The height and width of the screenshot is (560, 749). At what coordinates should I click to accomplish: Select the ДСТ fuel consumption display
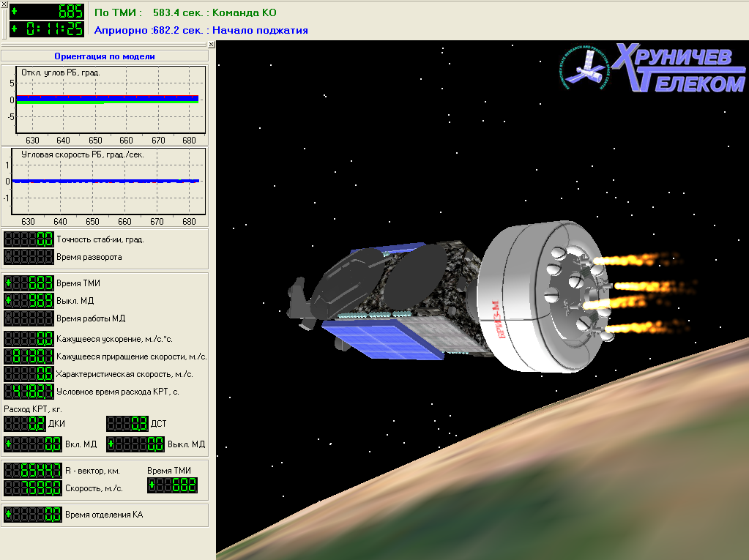tap(127, 424)
